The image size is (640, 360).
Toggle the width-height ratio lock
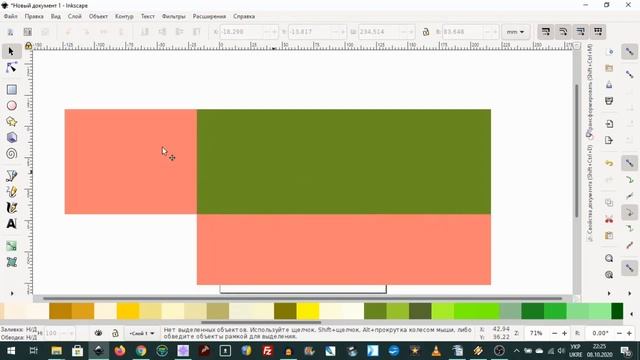(426, 32)
